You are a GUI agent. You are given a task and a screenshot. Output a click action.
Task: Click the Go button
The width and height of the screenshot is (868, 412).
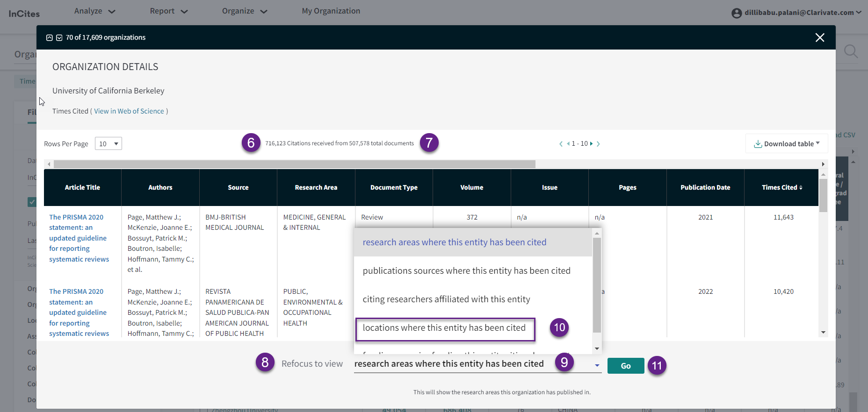point(626,366)
